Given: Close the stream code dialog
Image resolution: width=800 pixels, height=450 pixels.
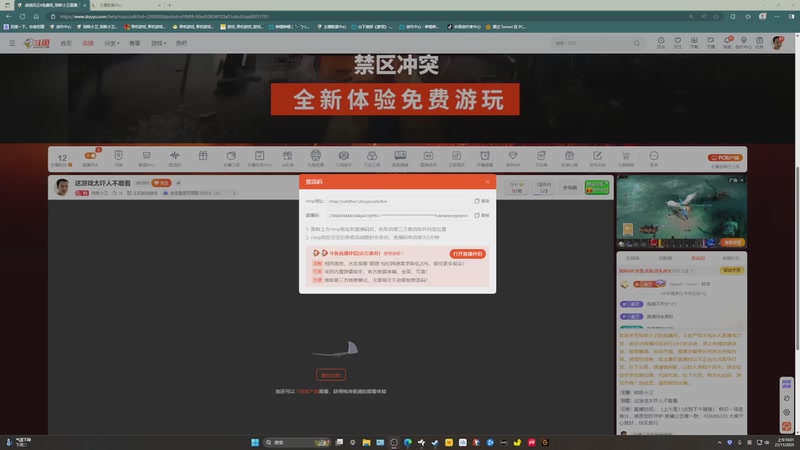Looking at the screenshot, I should (487, 182).
